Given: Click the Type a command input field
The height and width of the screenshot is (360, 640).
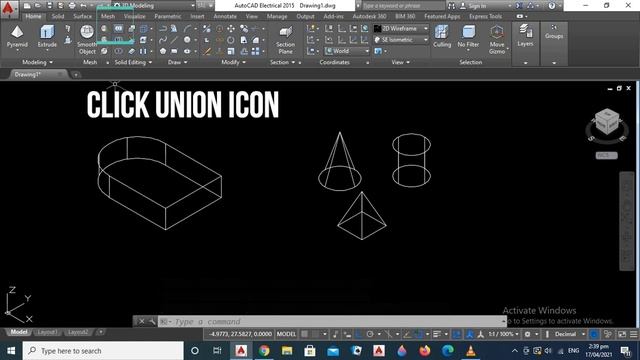Looking at the screenshot, I should click(331, 322).
